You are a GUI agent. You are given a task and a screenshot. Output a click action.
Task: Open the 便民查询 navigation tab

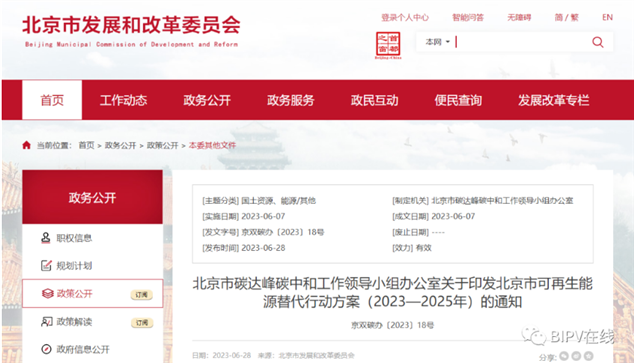pyautogui.click(x=458, y=100)
